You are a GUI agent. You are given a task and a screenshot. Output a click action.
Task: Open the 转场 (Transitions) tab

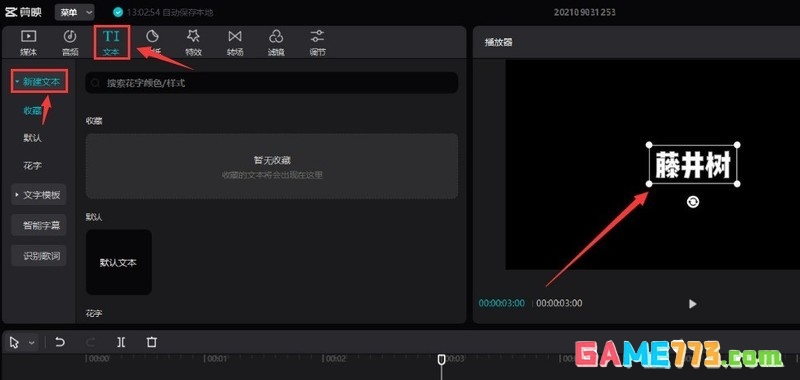coord(235,42)
